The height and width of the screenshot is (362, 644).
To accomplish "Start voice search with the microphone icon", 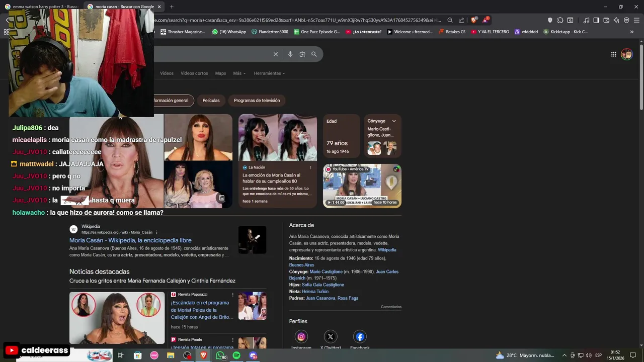I will pos(290,54).
